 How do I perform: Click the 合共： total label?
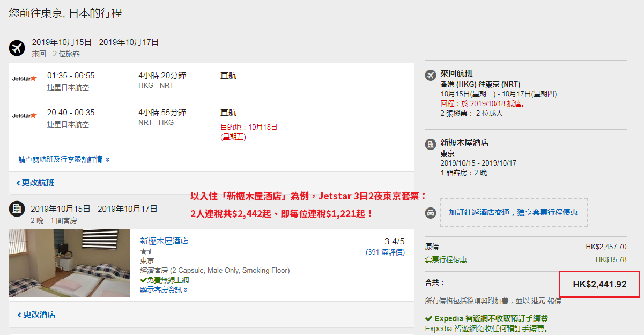pyautogui.click(x=434, y=282)
